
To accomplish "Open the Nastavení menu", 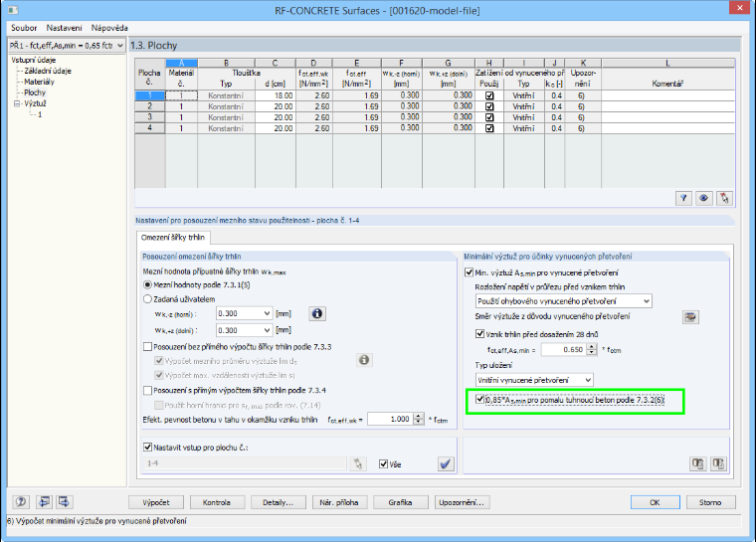I will click(x=64, y=28).
